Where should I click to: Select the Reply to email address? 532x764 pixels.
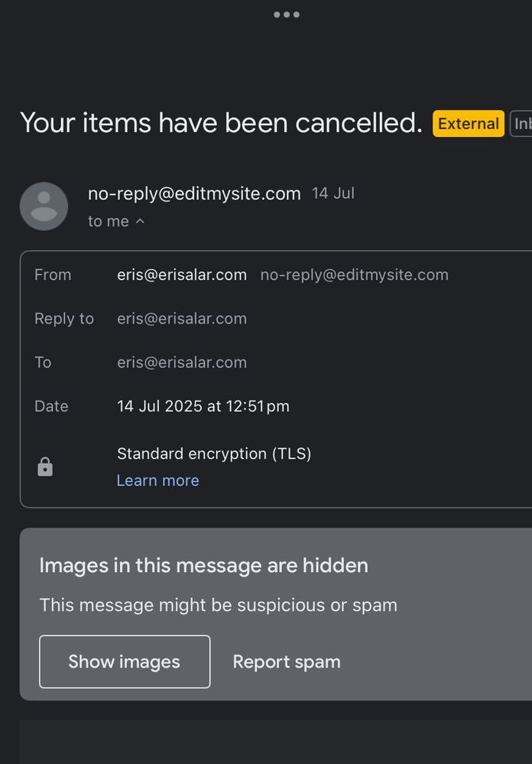[182, 318]
